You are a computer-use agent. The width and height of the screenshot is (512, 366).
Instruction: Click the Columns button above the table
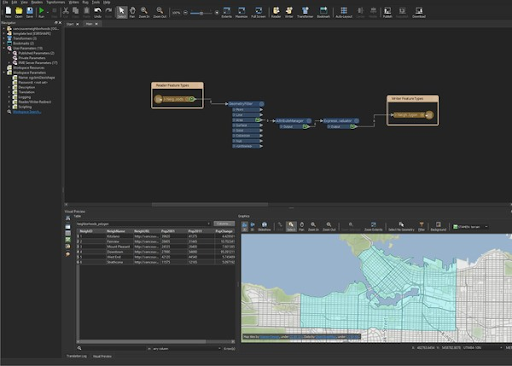(224, 224)
